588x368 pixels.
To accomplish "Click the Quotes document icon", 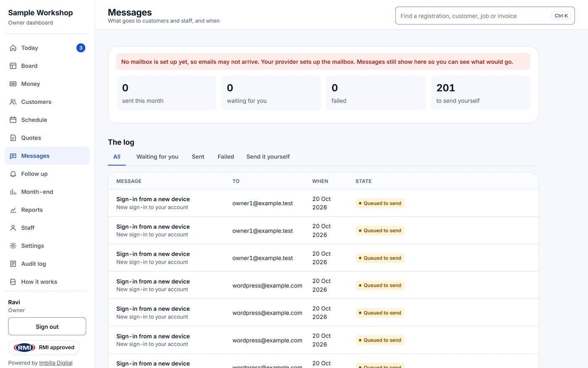I will coord(13,138).
